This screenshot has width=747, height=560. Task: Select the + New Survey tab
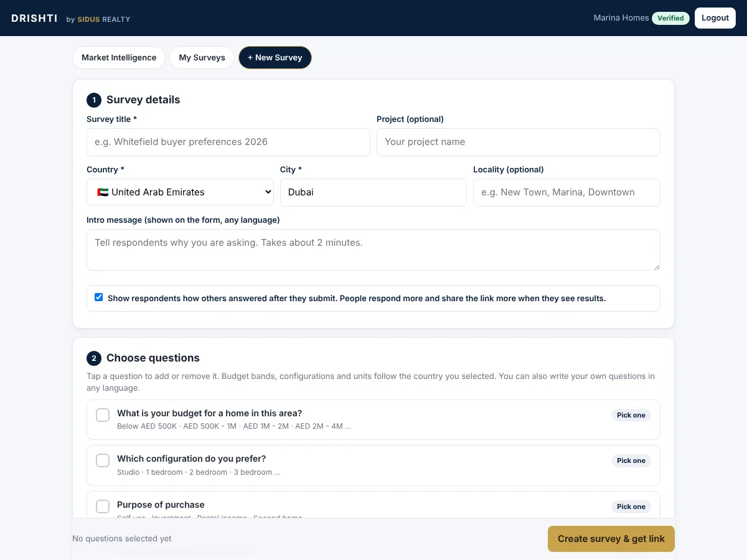tap(275, 57)
